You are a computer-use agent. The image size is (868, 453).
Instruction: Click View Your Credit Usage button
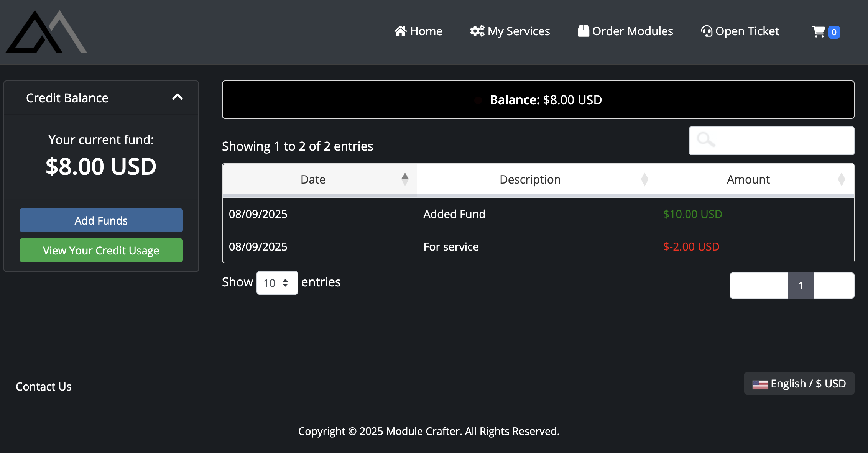pyautogui.click(x=101, y=250)
